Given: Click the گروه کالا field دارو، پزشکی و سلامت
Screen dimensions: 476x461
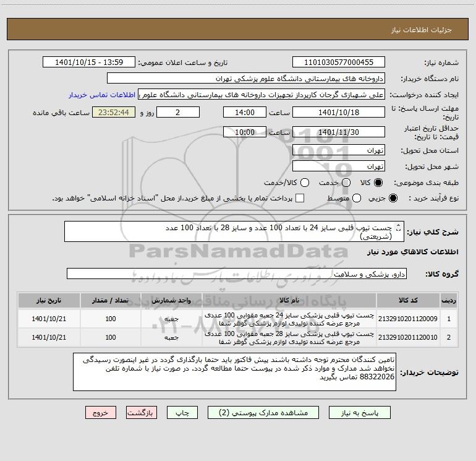Looking at the screenshot, I should [x=237, y=274].
